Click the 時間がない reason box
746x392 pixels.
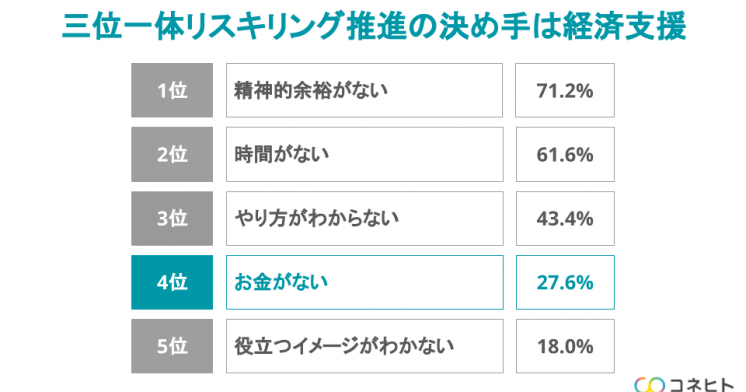[364, 154]
